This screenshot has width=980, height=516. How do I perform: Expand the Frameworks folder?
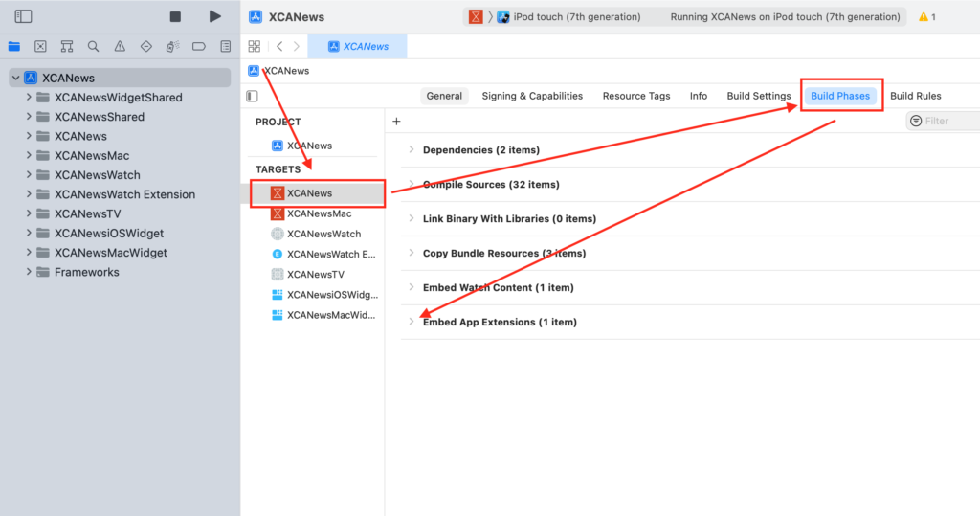29,272
